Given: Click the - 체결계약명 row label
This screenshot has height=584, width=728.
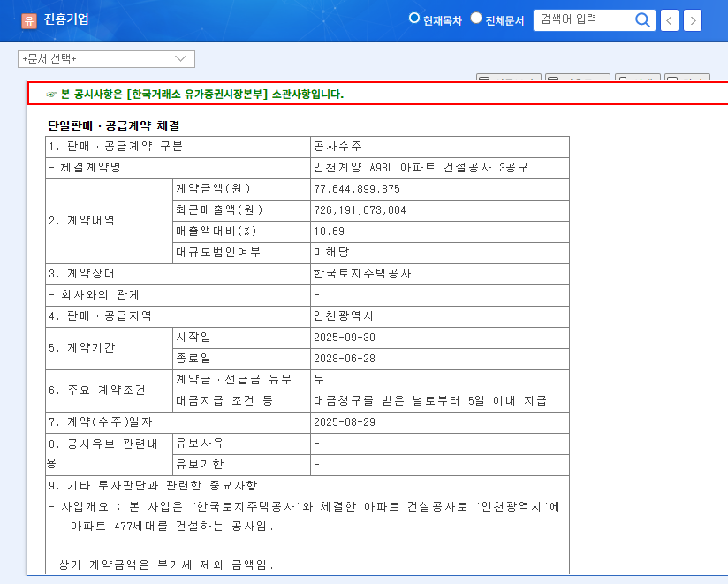Looking at the screenshot, I should point(85,168).
